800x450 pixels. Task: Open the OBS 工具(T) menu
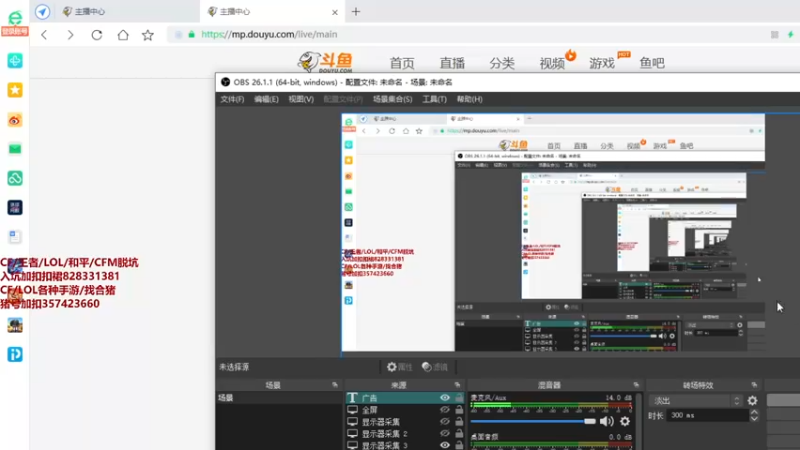point(434,99)
